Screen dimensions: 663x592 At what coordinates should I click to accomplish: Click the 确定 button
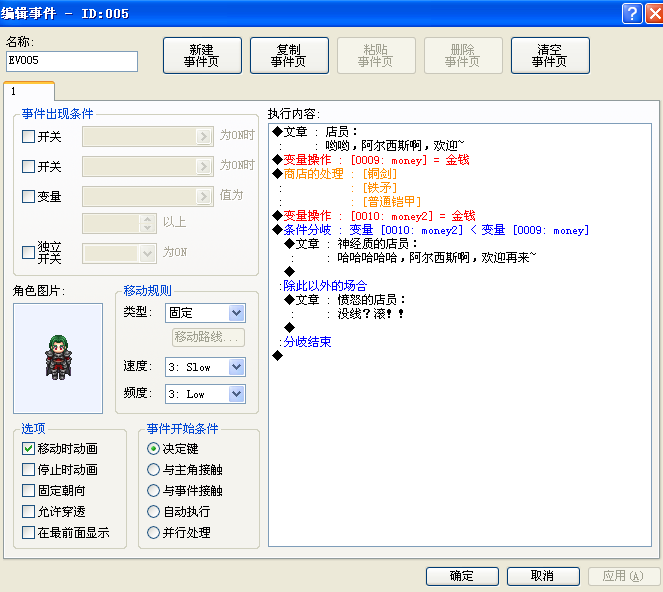[462, 576]
